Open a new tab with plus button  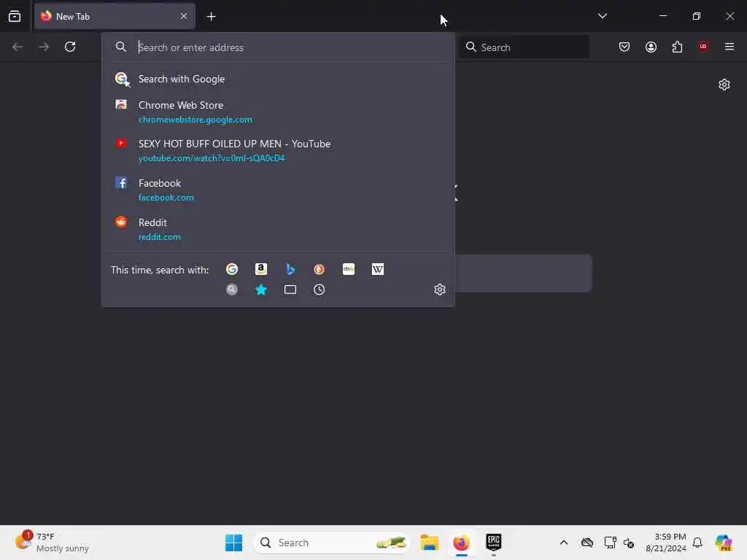211,17
